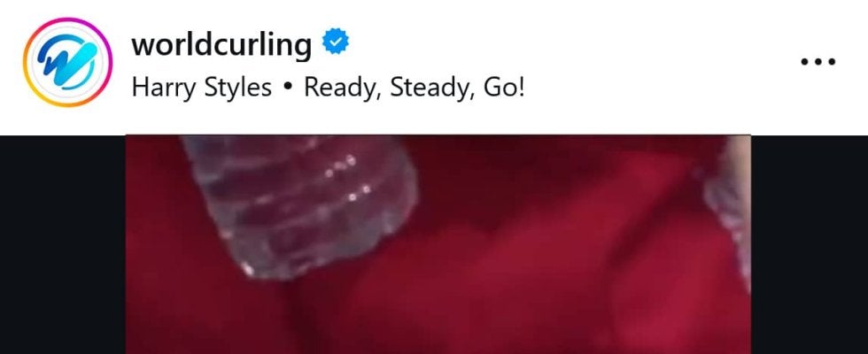Image resolution: width=868 pixels, height=354 pixels.
Task: Open the three-dot more options menu
Action: tap(818, 61)
